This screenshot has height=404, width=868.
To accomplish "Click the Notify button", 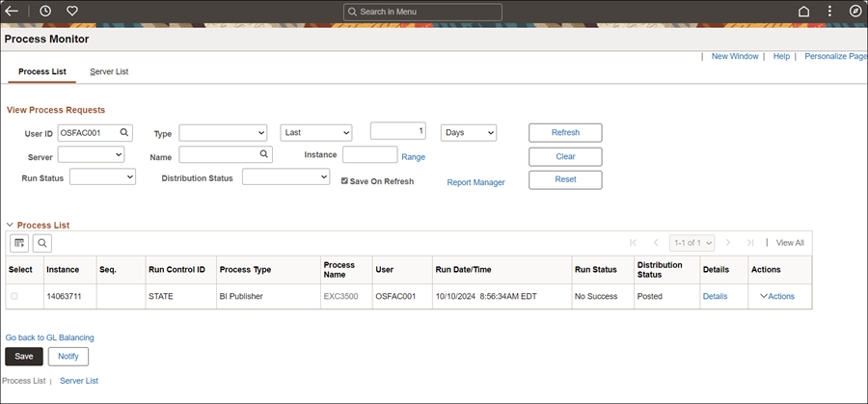I will pyautogui.click(x=68, y=357).
